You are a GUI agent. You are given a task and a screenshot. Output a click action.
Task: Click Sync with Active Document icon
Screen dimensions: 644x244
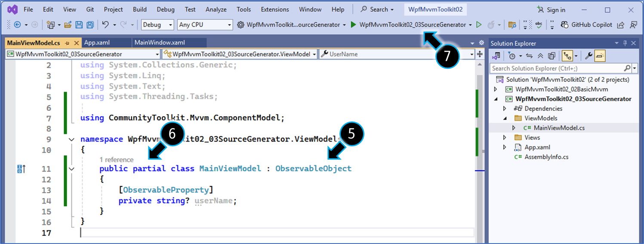530,56
